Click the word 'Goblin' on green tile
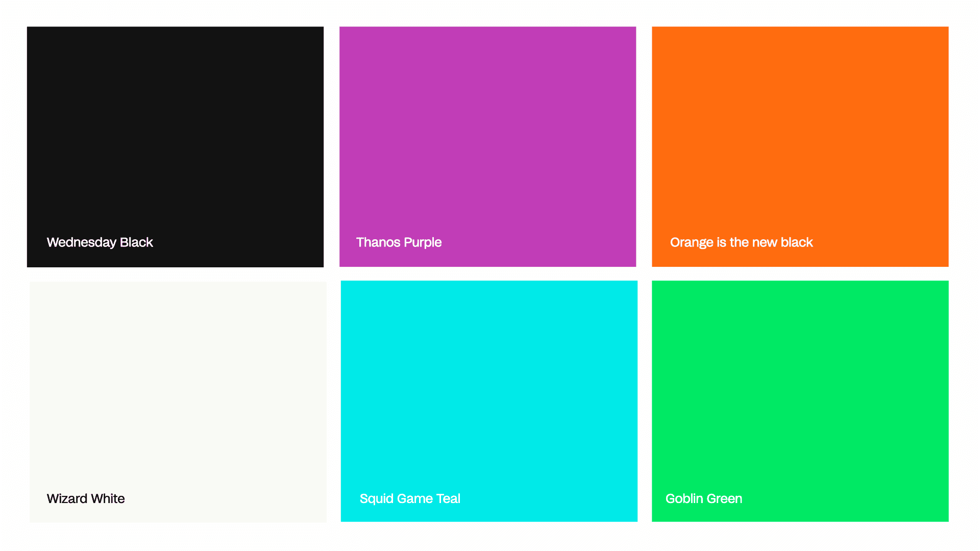980x551 pixels. click(x=685, y=498)
